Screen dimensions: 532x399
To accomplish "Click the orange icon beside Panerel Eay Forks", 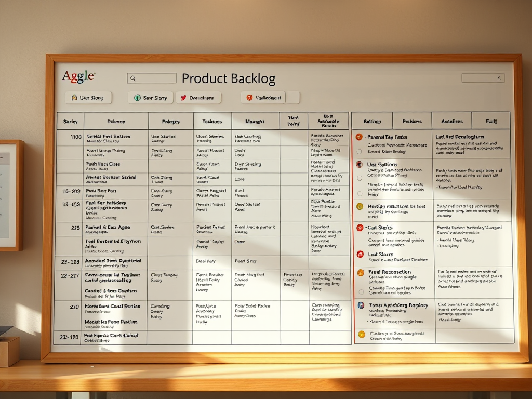I will pyautogui.click(x=359, y=137).
